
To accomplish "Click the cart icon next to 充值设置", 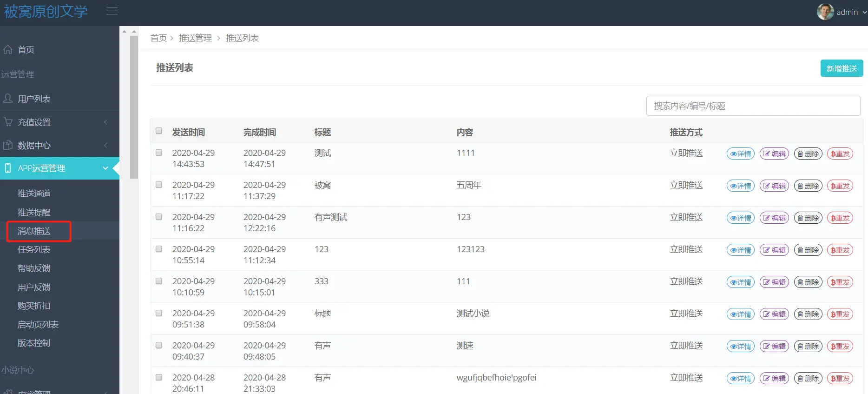I will point(8,122).
